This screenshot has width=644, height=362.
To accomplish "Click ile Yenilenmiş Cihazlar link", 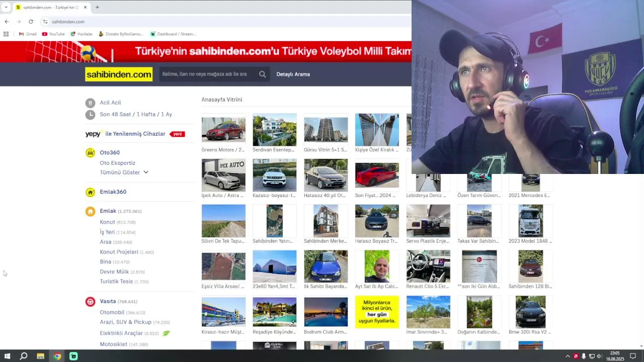I will (135, 134).
